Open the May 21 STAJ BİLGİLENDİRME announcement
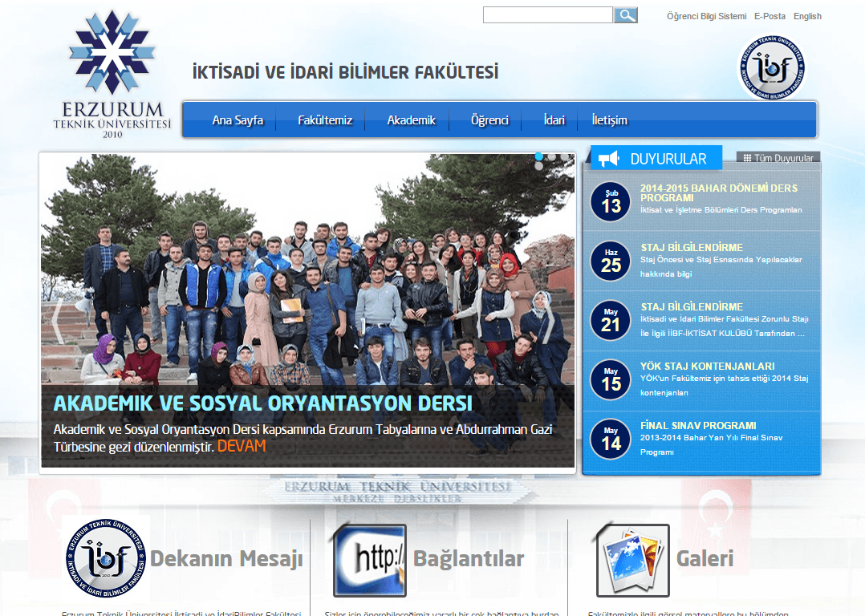The height and width of the screenshot is (616, 865). point(692,307)
